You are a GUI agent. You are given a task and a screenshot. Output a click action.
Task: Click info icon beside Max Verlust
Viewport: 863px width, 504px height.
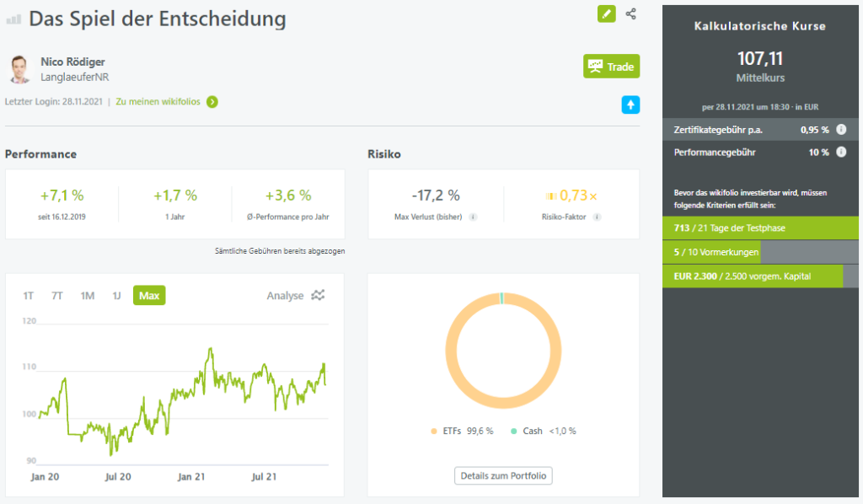[473, 217]
